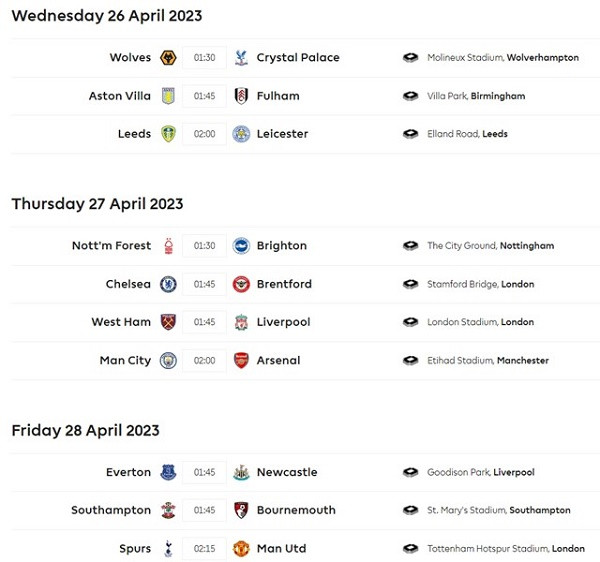Click the Arsenal club badge
This screenshot has width=600, height=562.
(x=240, y=360)
